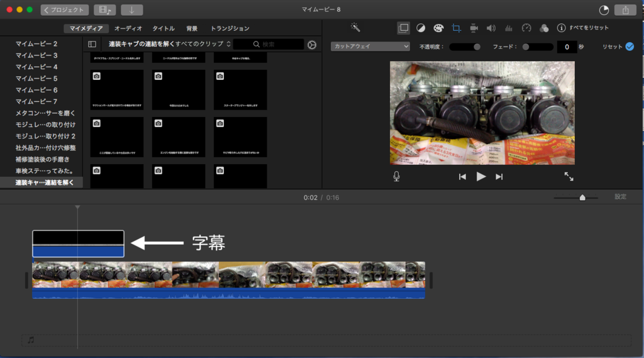Screen dimensions: 644x358
Task: Select マイムービー 2 in sidebar
Action: pos(36,43)
